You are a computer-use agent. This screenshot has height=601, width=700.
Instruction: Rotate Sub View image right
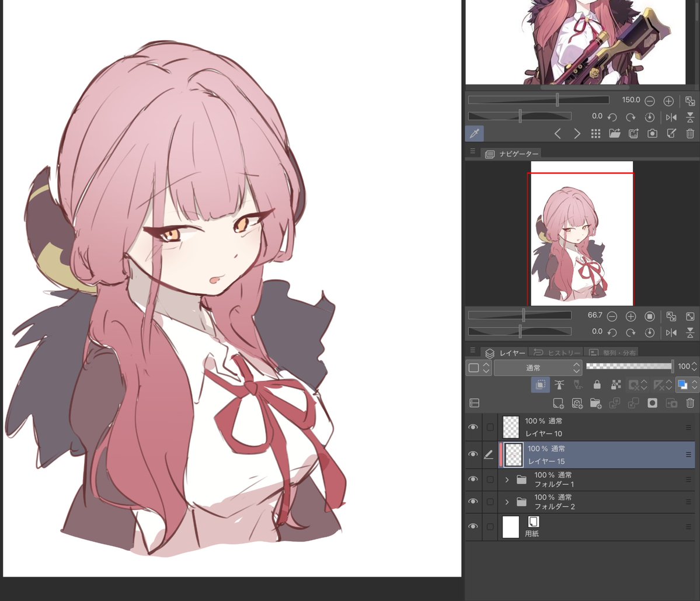[x=631, y=117]
